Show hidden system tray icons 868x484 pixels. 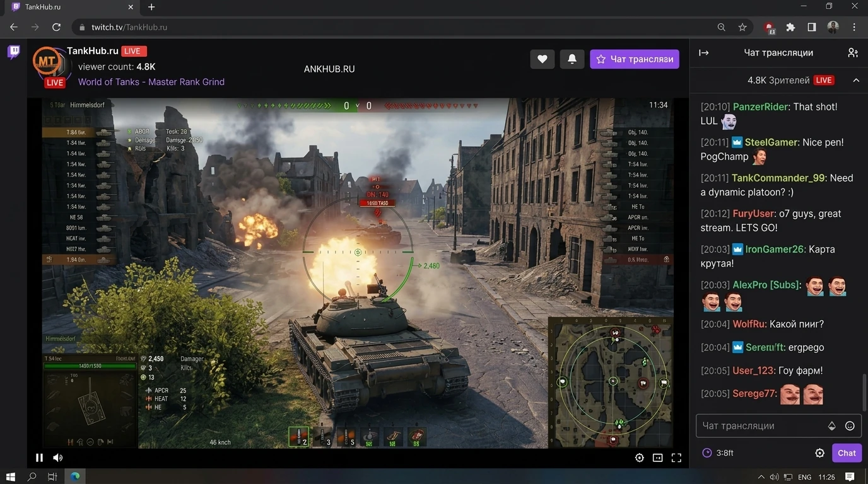pos(761,477)
